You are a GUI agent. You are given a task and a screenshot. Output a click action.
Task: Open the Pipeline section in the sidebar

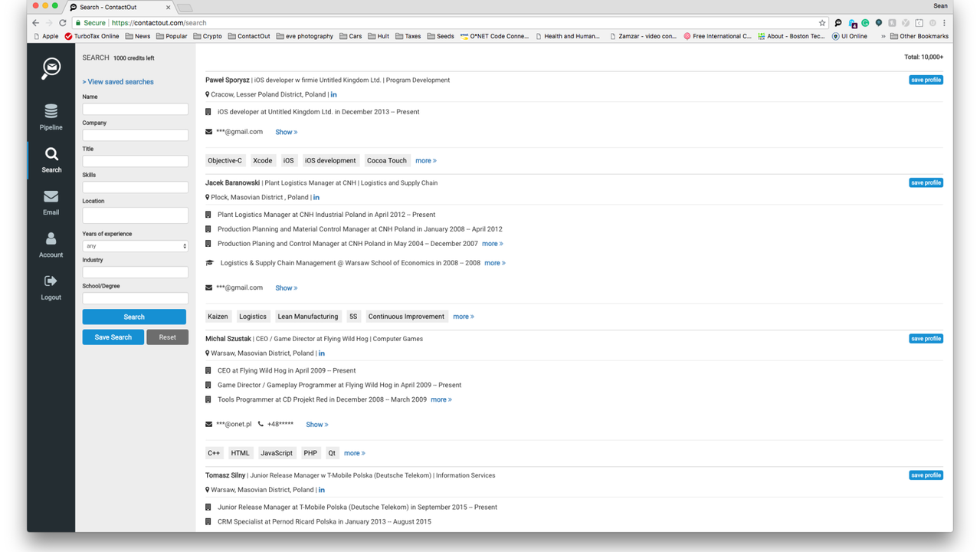[x=51, y=117]
